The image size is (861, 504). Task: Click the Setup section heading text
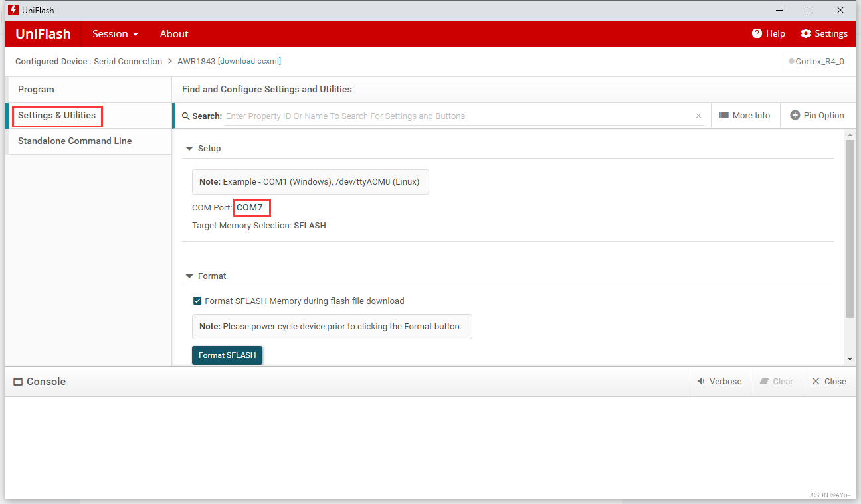pos(209,149)
